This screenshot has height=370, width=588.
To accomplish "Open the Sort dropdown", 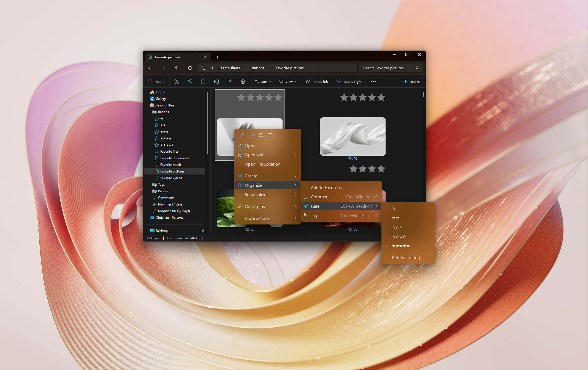I will click(x=263, y=82).
